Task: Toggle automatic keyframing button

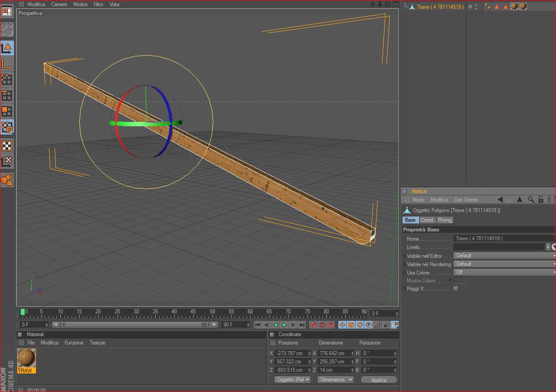Action: coord(322,325)
